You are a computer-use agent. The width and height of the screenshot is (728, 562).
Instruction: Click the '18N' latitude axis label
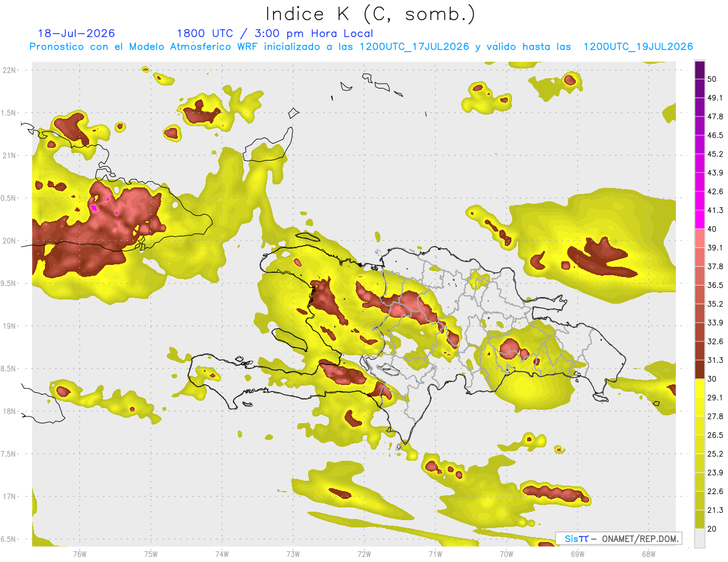[9, 411]
